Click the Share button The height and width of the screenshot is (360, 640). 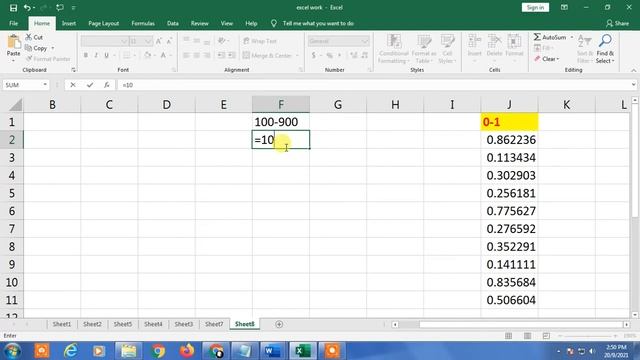pos(617,24)
